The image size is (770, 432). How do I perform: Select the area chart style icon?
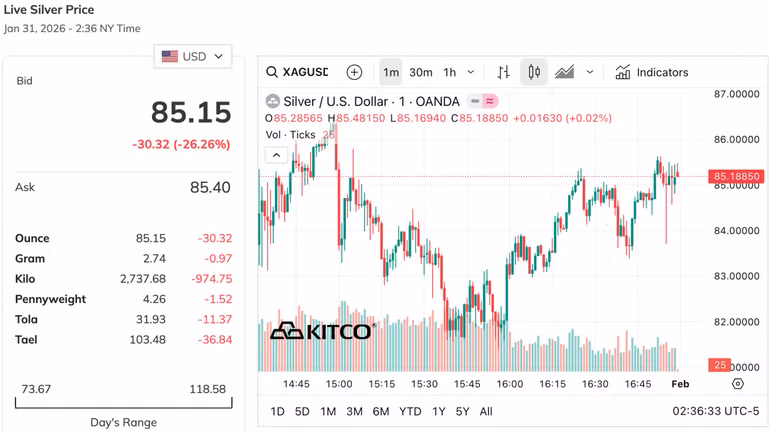[x=564, y=72]
